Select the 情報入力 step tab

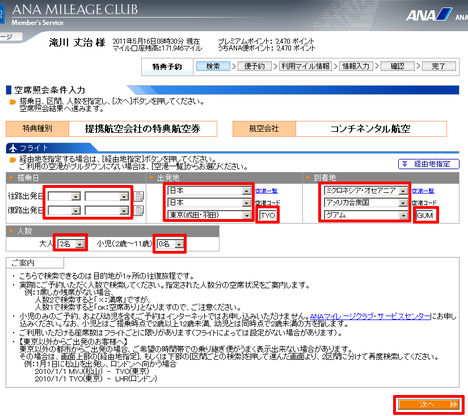tap(356, 66)
